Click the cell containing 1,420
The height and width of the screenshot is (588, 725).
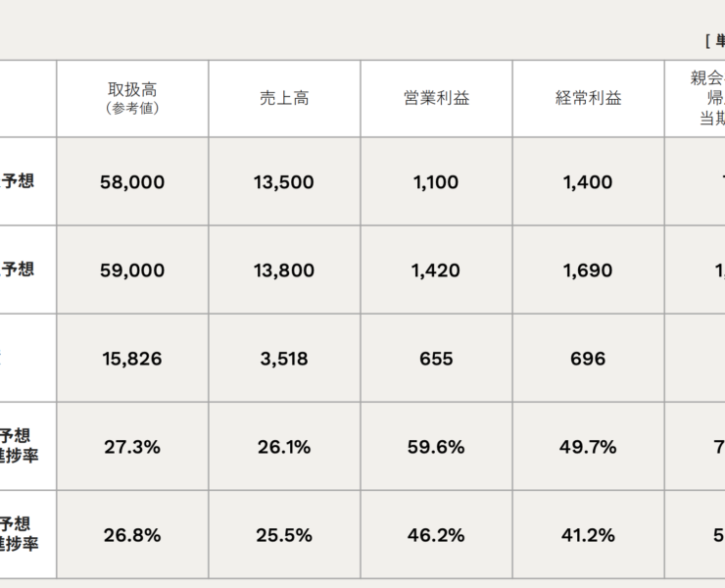(436, 270)
